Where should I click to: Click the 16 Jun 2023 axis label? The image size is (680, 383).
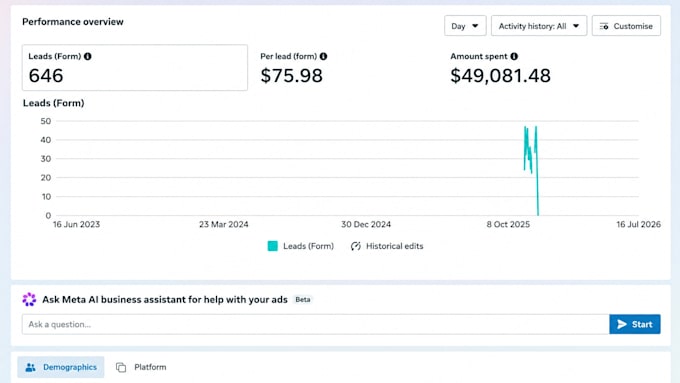click(76, 224)
